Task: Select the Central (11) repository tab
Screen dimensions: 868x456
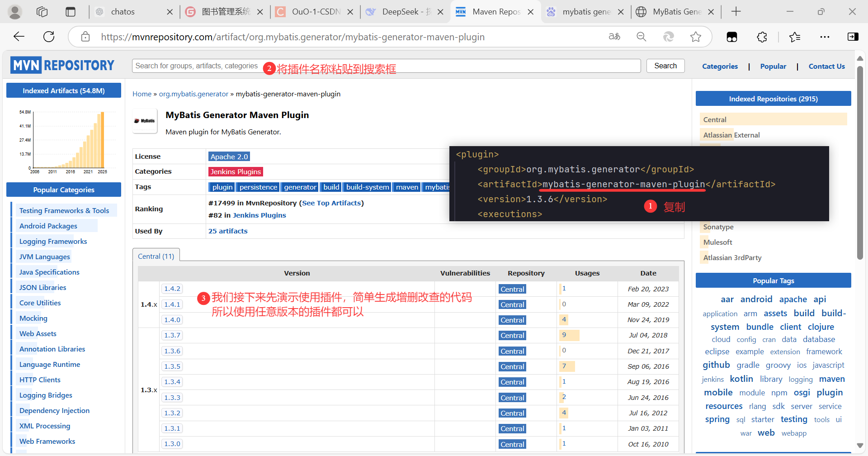Action: (x=156, y=256)
